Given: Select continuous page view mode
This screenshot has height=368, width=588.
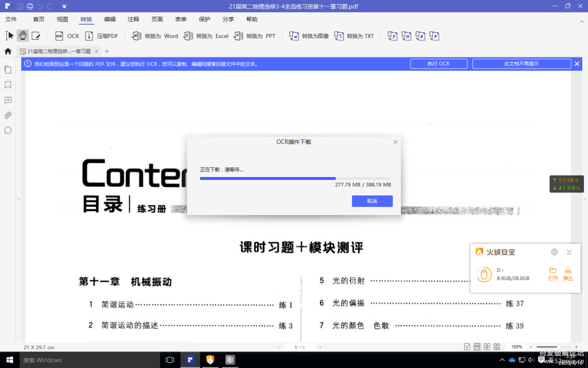Looking at the screenshot, I should coord(477,347).
